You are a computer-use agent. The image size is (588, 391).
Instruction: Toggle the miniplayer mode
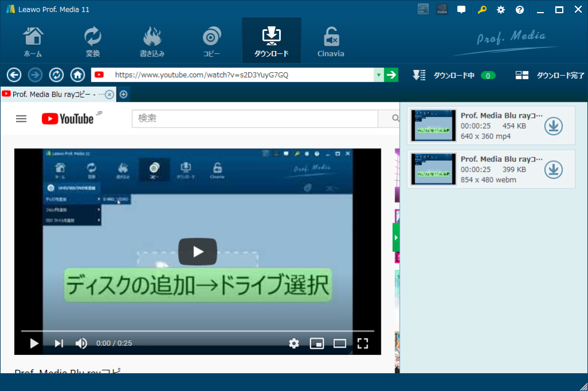pos(317,343)
